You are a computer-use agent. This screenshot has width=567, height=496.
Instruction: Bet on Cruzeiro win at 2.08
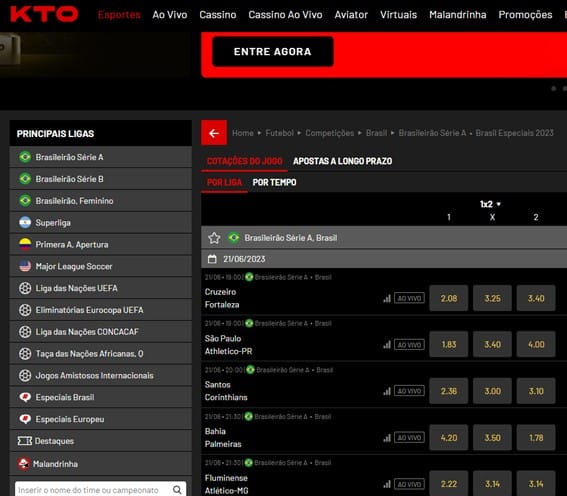pyautogui.click(x=449, y=298)
